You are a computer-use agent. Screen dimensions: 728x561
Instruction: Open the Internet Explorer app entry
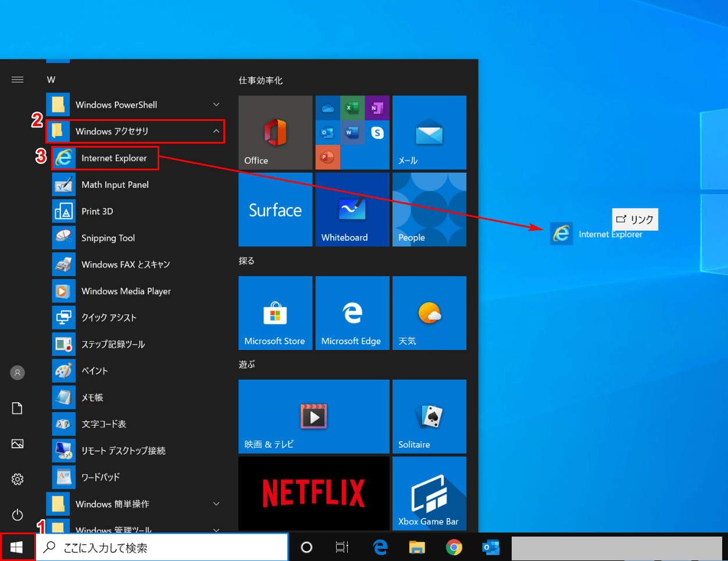point(105,158)
